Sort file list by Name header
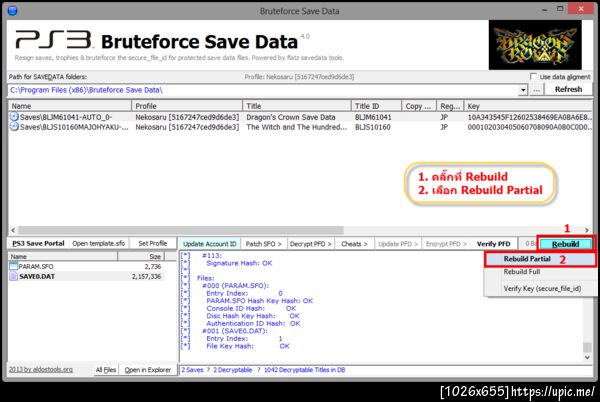This screenshot has height=402, width=600. pos(63,256)
